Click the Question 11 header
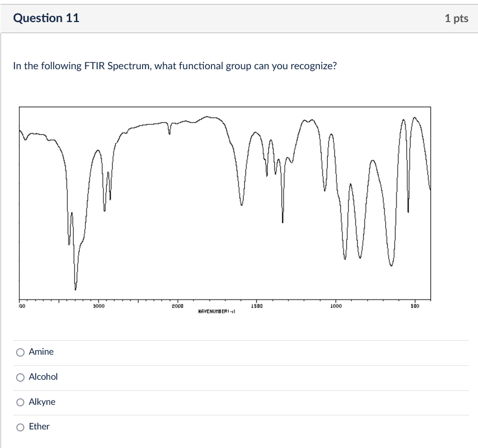 [46, 18]
